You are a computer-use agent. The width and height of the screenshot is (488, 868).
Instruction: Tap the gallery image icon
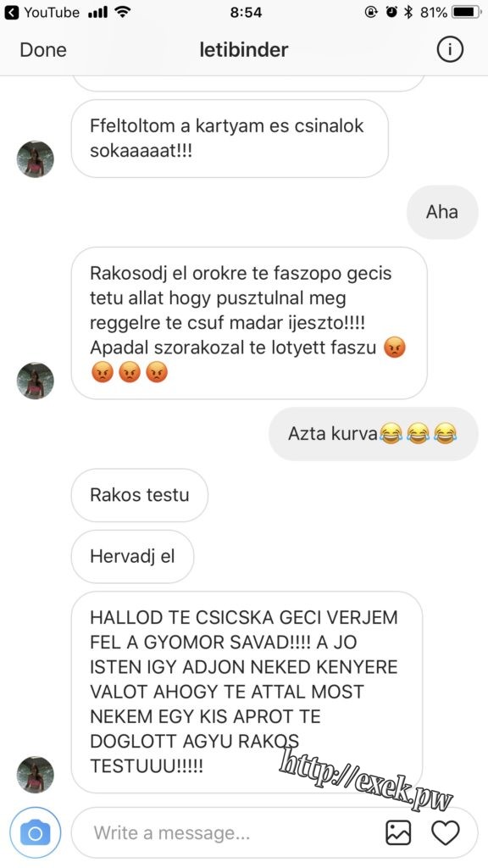tap(398, 832)
